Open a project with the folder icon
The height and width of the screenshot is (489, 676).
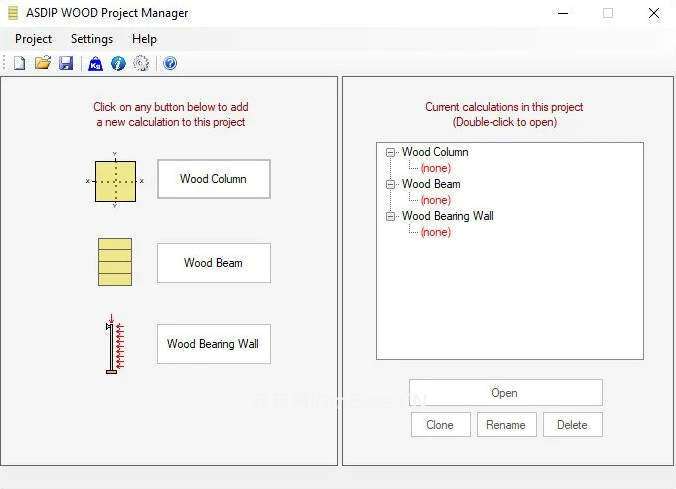tap(43, 63)
